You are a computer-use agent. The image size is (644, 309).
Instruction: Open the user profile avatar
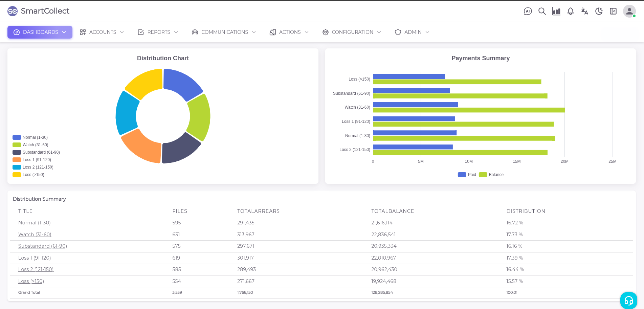click(x=629, y=11)
